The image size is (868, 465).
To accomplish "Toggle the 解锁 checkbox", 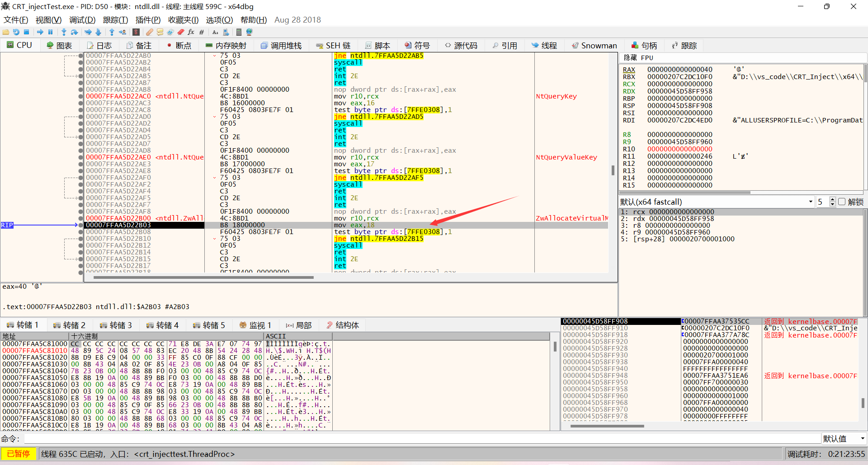I will point(842,202).
